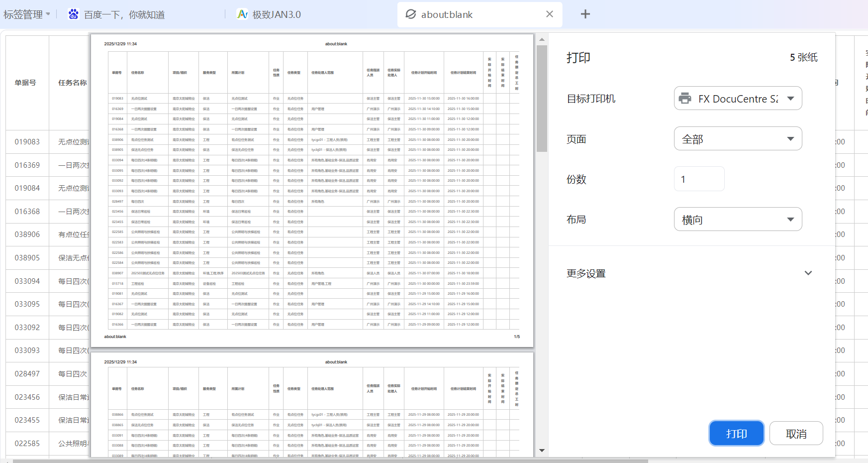
Task: Click the 033095 cell in background table
Action: point(27,304)
